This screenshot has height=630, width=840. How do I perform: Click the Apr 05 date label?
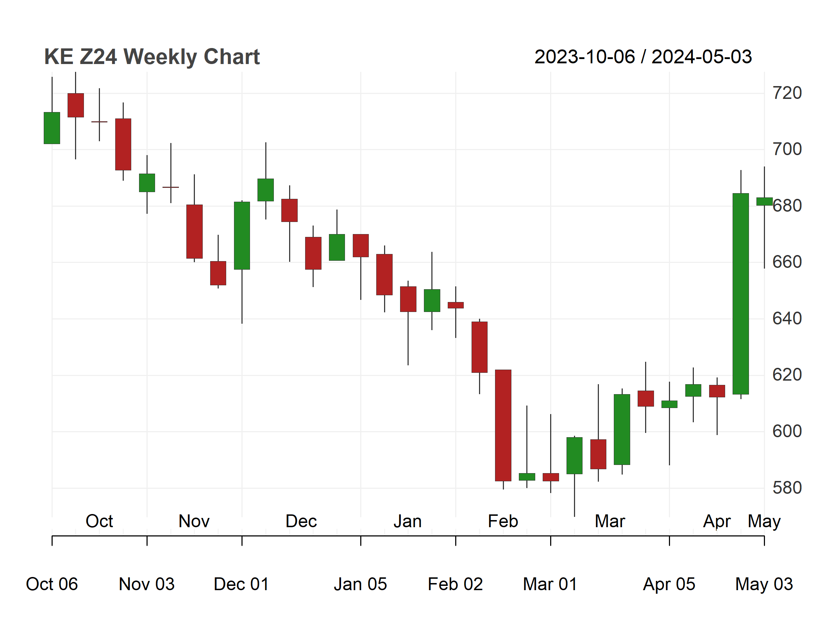tap(669, 584)
